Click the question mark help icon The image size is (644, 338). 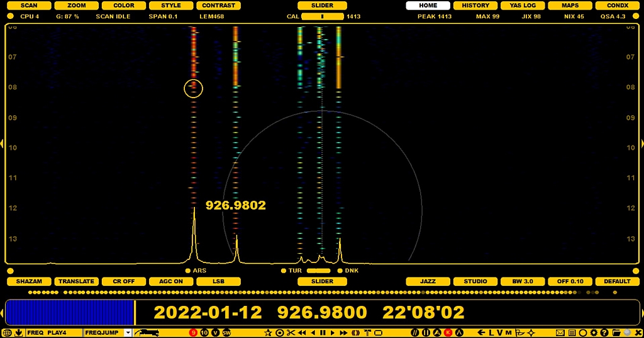(604, 332)
